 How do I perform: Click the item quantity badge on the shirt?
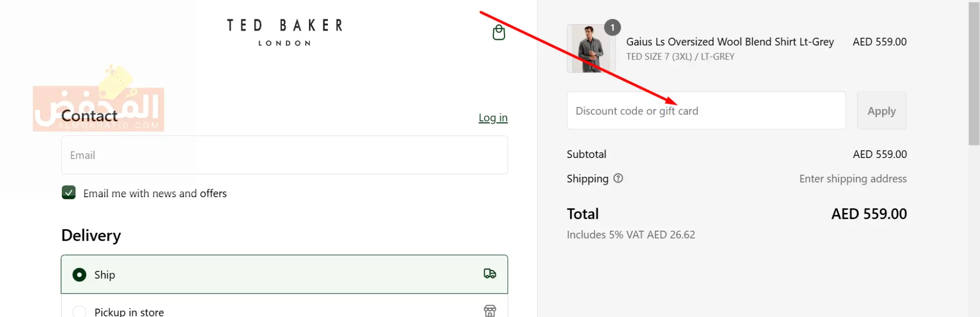point(612,27)
